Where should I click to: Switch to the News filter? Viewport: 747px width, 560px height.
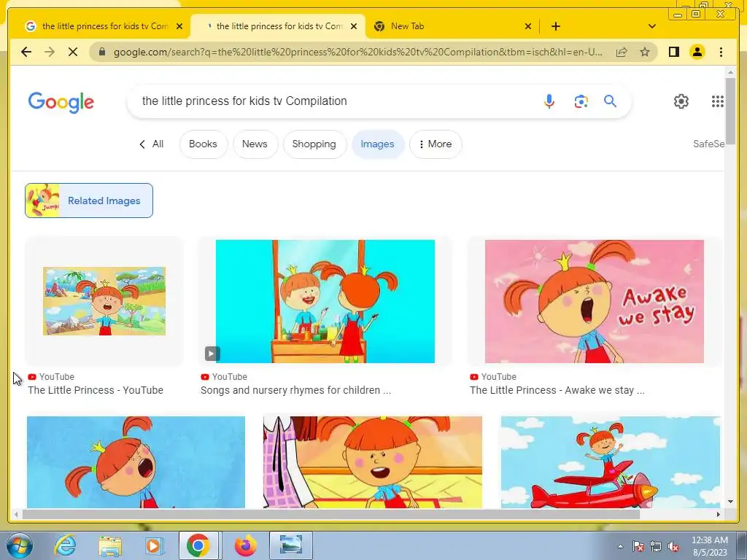[255, 144]
